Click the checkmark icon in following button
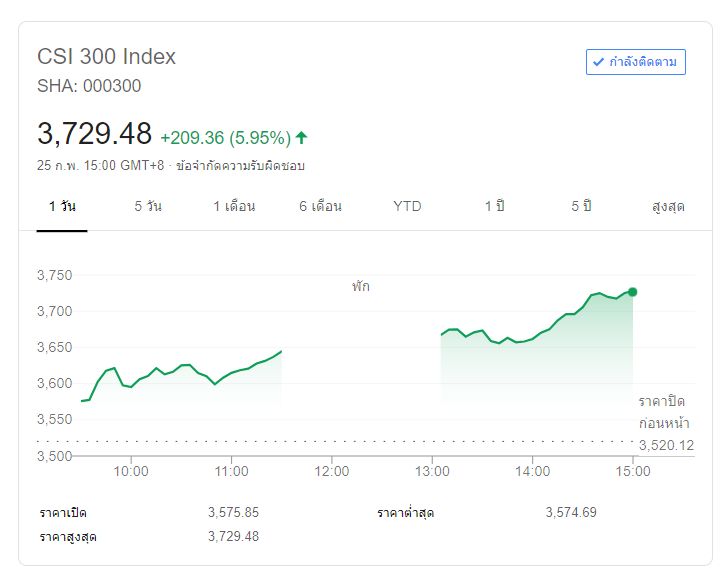 click(x=598, y=62)
